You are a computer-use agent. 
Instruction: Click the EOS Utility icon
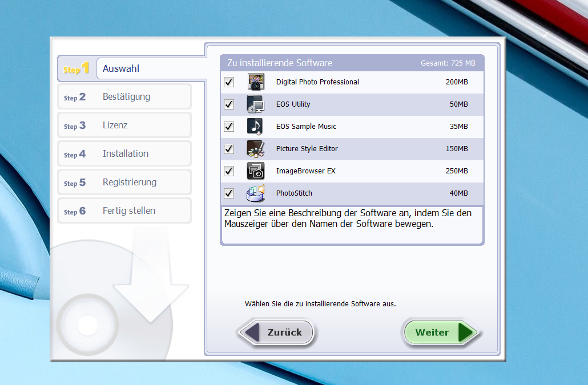click(x=256, y=104)
